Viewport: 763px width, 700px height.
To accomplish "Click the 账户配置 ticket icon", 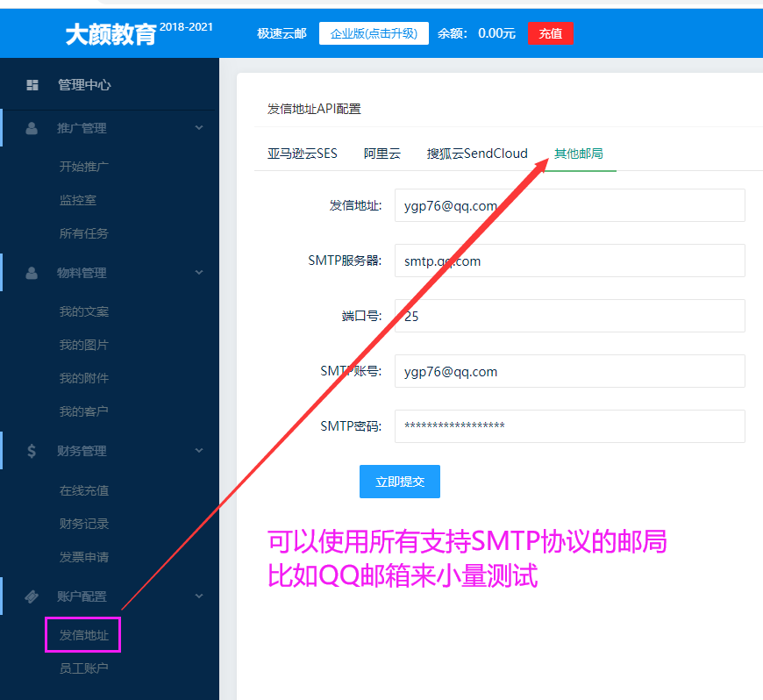I will tap(32, 596).
